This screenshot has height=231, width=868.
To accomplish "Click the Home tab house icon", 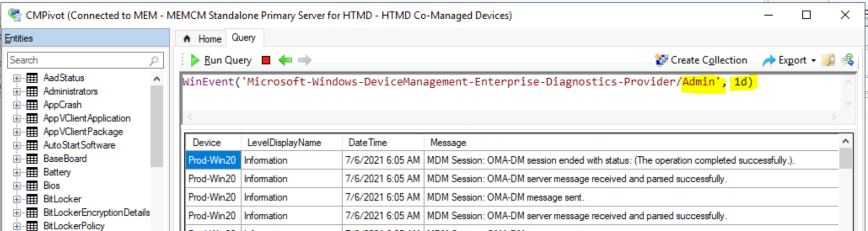I will click(x=187, y=39).
